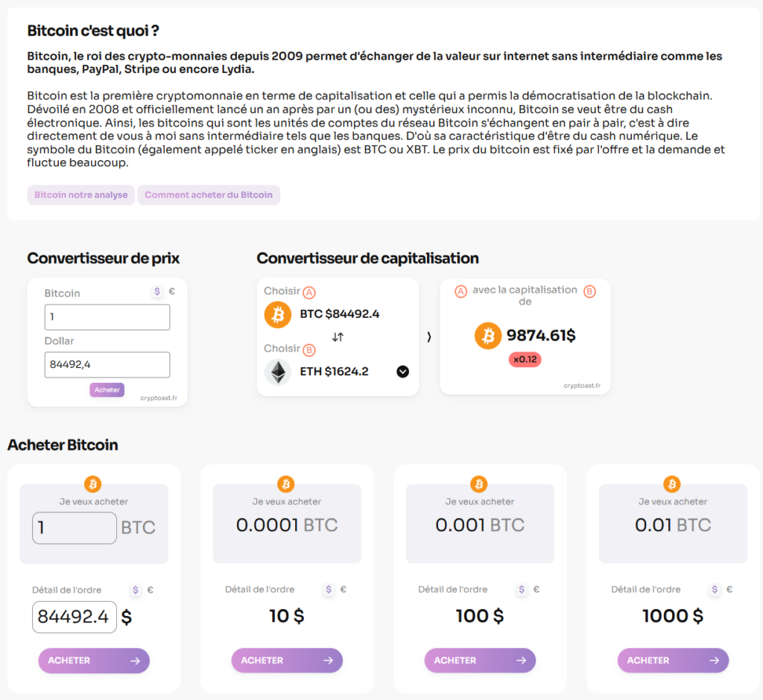
Task: Click the Bitcoin icon above the custom BTC amount card
Action: tap(93, 484)
